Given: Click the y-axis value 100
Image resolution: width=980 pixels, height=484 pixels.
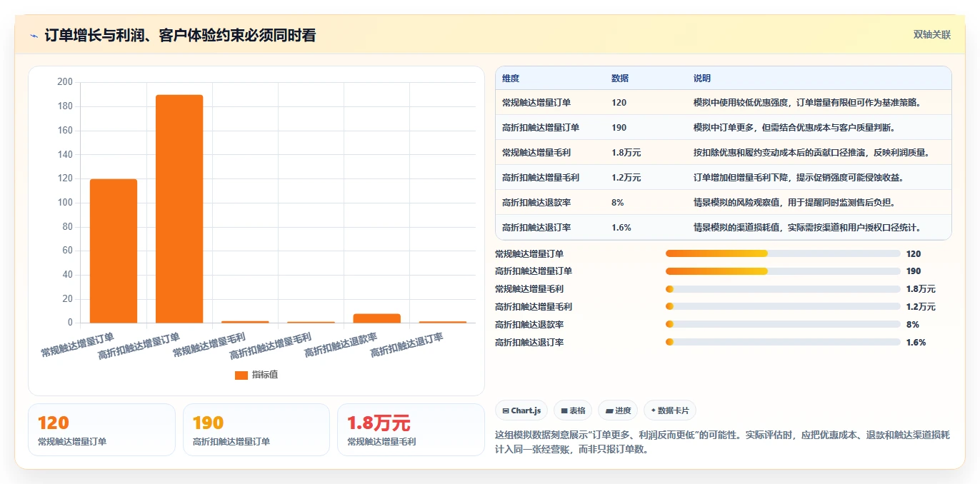Looking at the screenshot, I should (65, 203).
